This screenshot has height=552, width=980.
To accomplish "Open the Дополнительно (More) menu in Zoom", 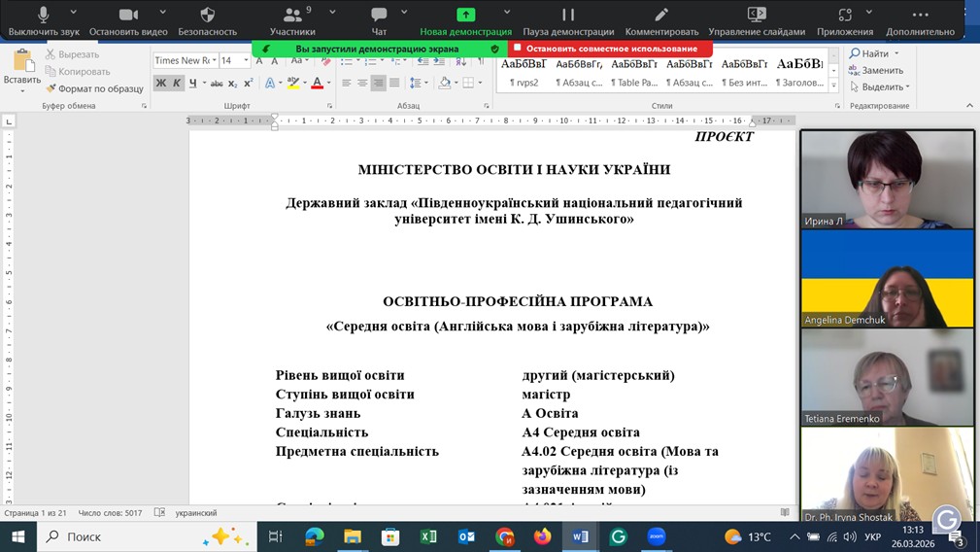I will tap(920, 16).
